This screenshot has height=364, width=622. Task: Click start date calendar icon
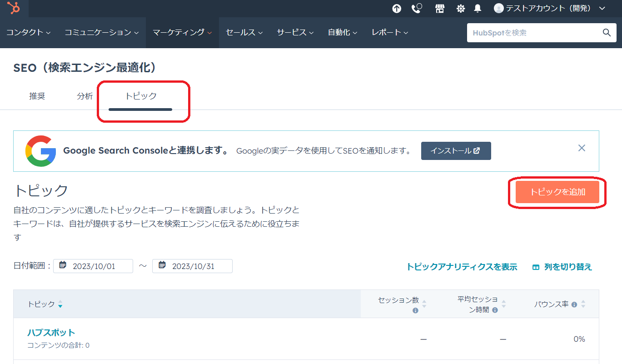coord(63,265)
